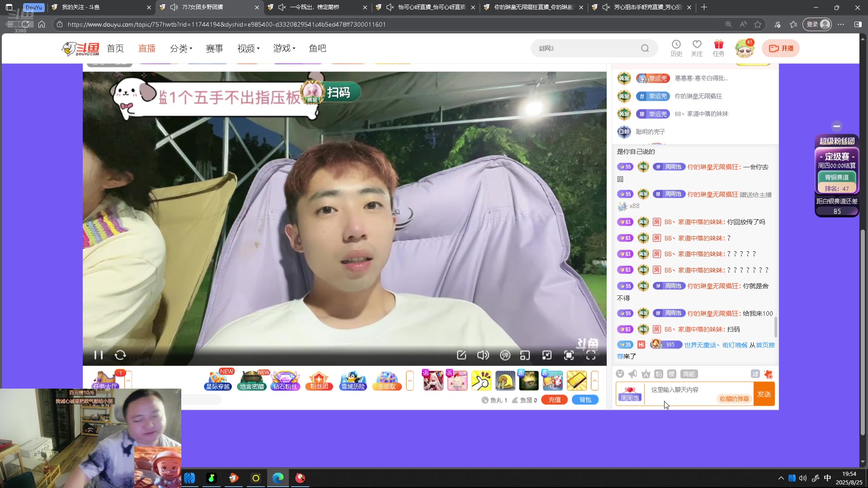
Task: Toggle the 中 input method indicator
Action: 827,478
